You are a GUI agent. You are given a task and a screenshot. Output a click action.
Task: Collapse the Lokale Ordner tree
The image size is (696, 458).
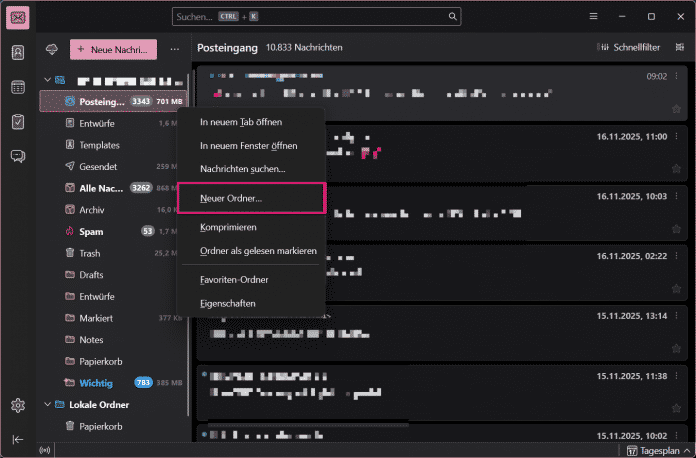pos(47,405)
